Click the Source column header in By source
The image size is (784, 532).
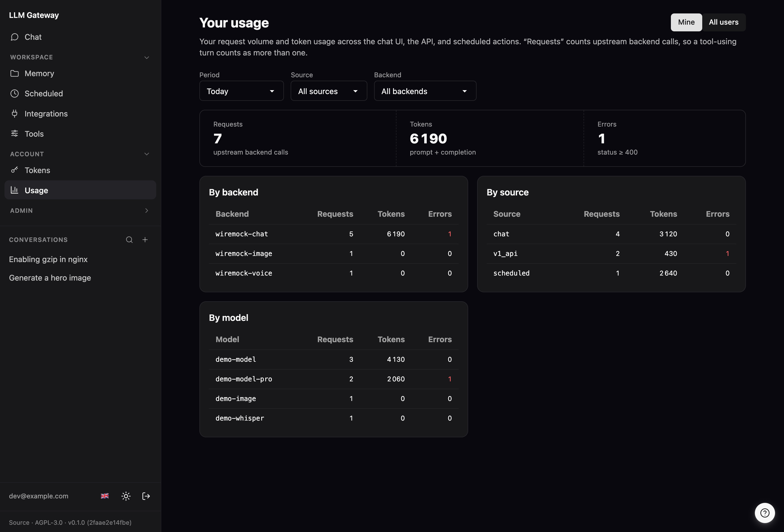point(506,214)
